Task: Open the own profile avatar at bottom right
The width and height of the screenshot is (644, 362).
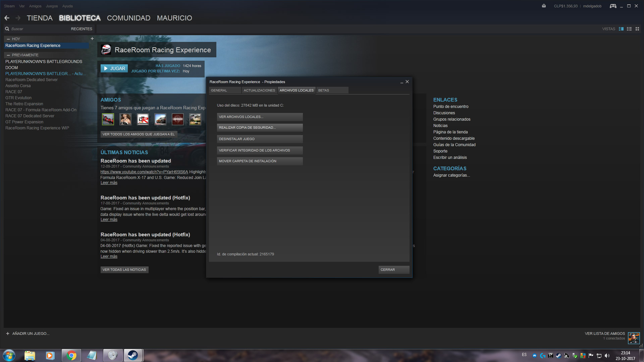Action: [634, 338]
